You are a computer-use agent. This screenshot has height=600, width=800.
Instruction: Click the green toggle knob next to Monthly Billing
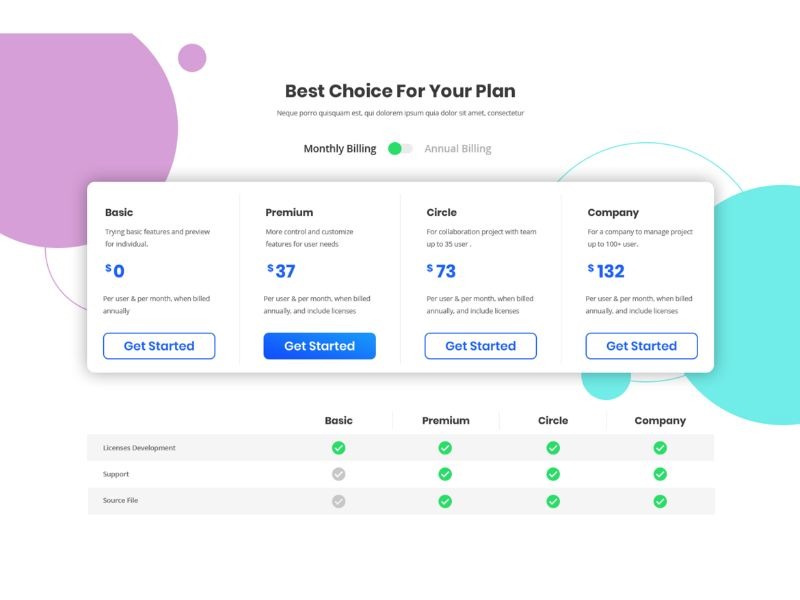pyautogui.click(x=393, y=147)
